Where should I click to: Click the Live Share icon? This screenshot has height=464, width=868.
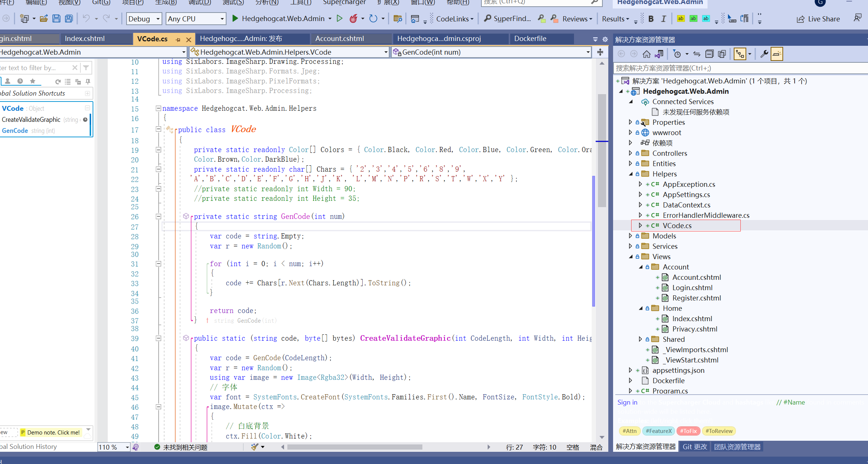click(800, 19)
